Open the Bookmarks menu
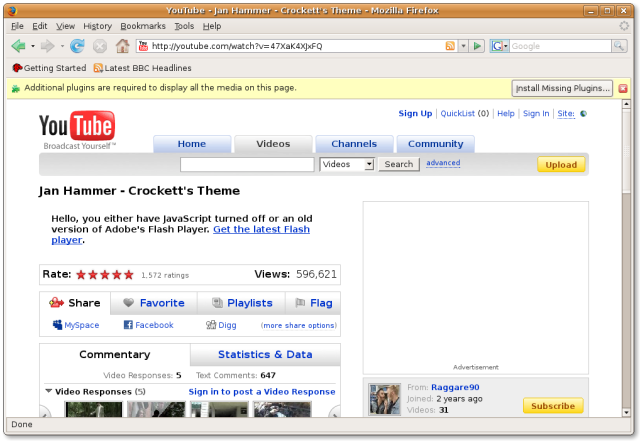This screenshot has height=441, width=640. click(x=143, y=26)
